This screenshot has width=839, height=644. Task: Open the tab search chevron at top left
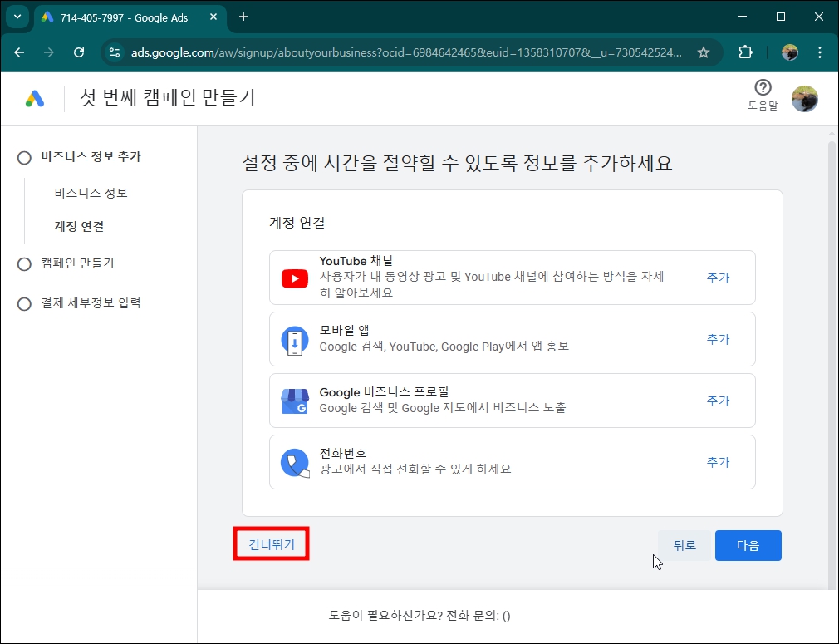tap(17, 17)
